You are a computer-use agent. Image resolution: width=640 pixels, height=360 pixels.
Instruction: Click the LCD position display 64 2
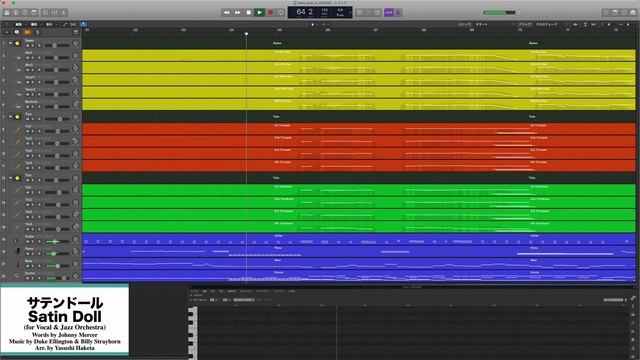click(304, 12)
